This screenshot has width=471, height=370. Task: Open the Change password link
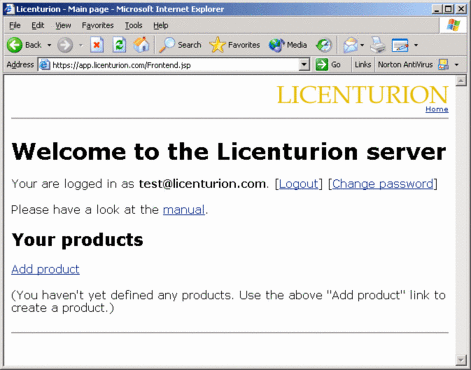tap(383, 184)
